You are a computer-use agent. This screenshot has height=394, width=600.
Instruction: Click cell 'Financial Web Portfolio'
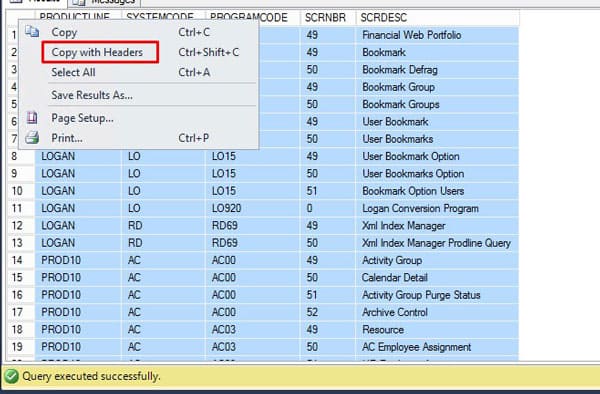[437, 35]
